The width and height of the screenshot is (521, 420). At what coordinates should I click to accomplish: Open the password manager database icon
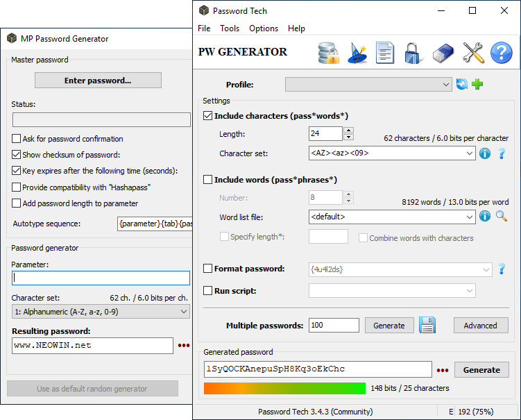pyautogui.click(x=327, y=53)
